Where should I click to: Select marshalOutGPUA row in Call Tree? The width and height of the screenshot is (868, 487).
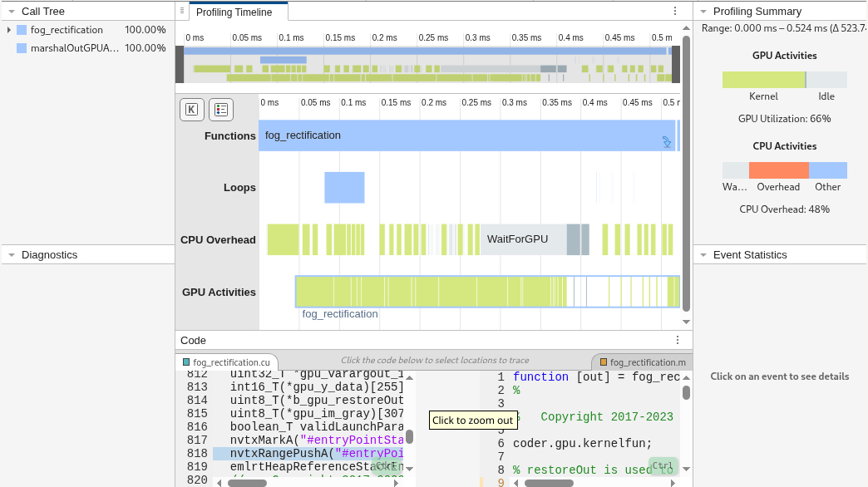(87, 48)
